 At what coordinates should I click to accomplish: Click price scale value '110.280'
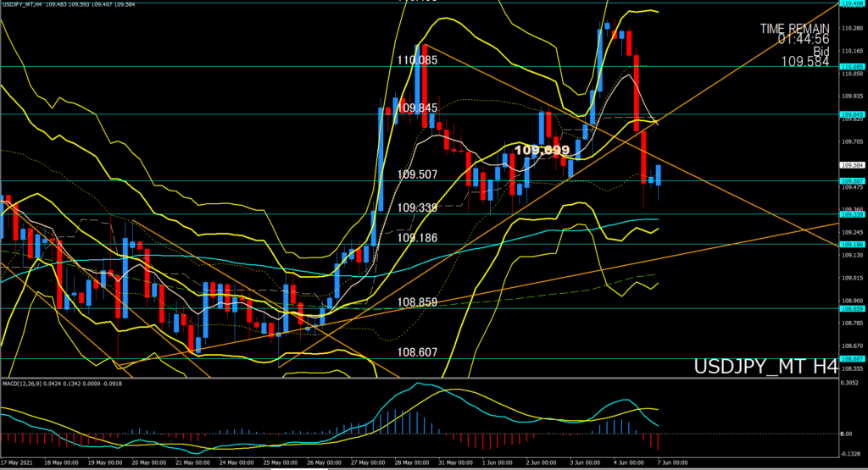tap(853, 28)
